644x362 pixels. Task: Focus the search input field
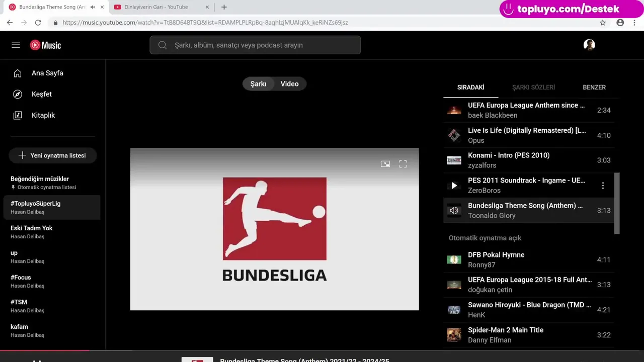point(255,45)
